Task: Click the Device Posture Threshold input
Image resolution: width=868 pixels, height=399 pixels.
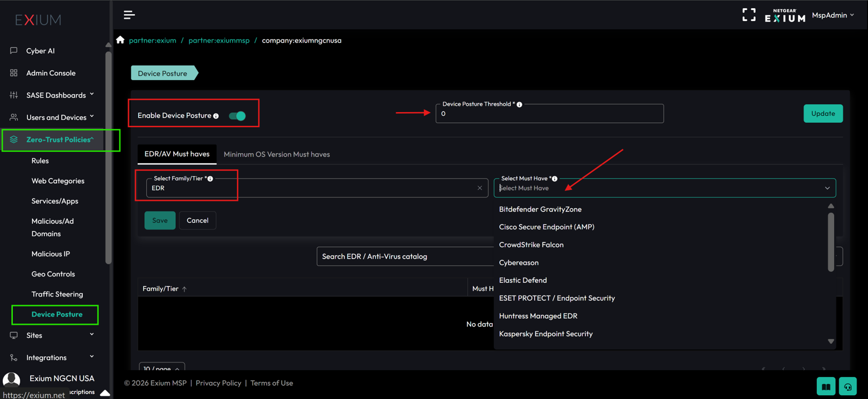Action: click(549, 114)
